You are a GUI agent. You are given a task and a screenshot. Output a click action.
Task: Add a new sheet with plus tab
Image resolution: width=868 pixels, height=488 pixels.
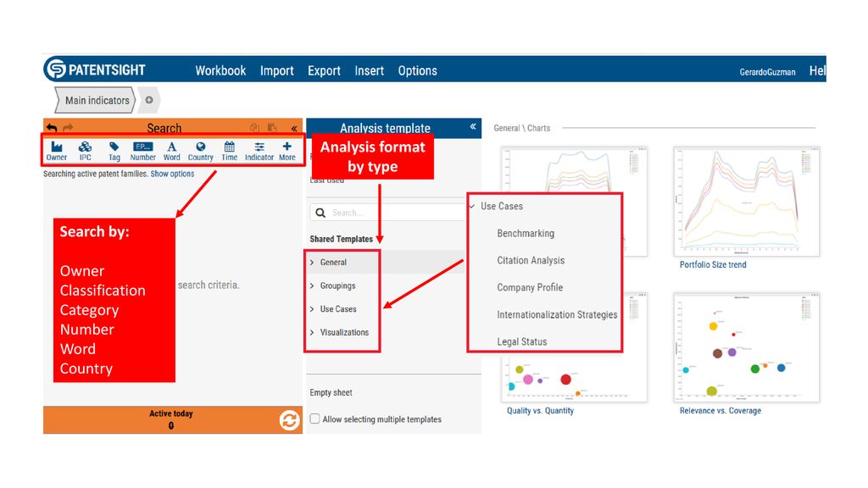pyautogui.click(x=149, y=100)
